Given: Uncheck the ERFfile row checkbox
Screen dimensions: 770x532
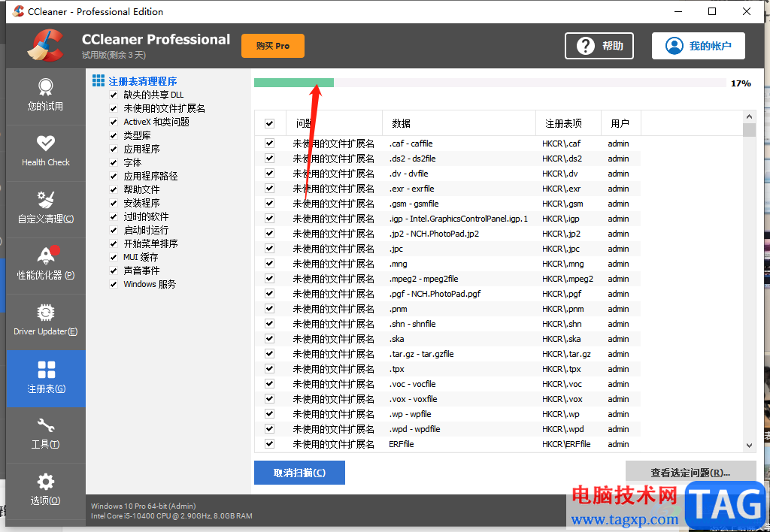Looking at the screenshot, I should pos(270,443).
